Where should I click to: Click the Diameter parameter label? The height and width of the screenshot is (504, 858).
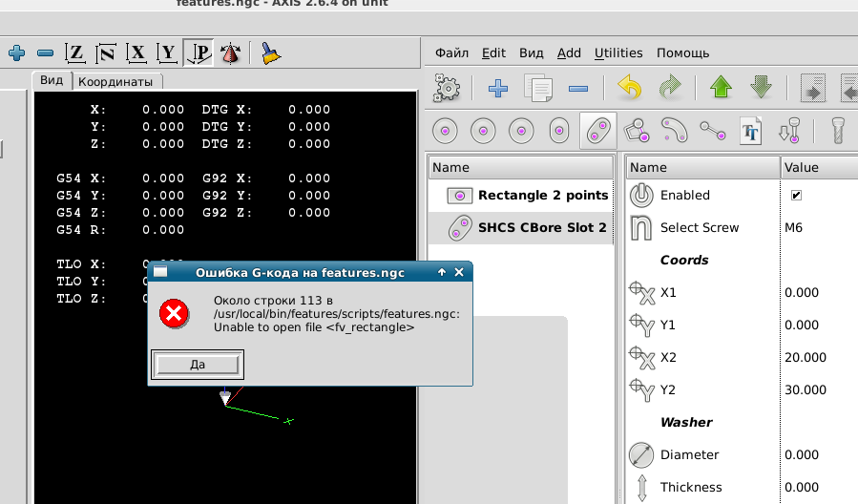tap(689, 454)
